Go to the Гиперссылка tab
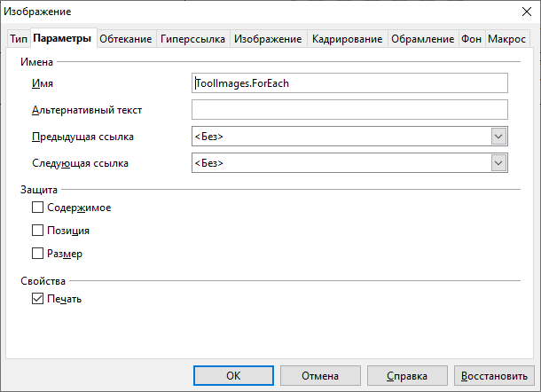Image resolution: width=541 pixels, height=392 pixels. coord(192,39)
